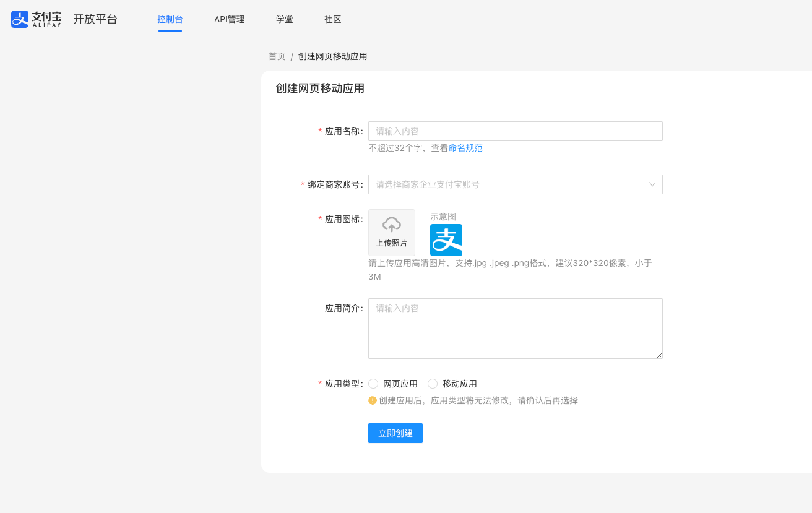812x513 pixels.
Task: Click the 开放平台 title text
Action: [95, 19]
